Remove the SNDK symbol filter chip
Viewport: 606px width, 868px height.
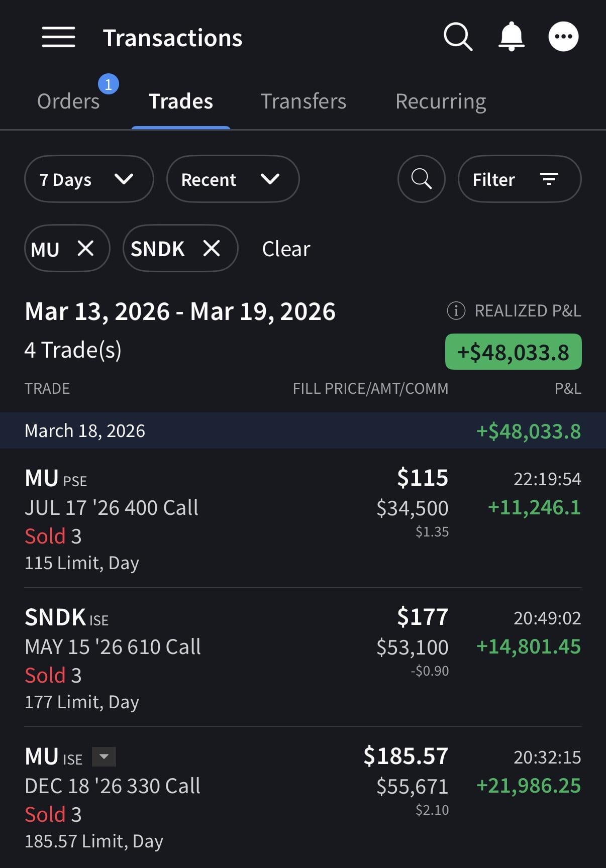[212, 248]
